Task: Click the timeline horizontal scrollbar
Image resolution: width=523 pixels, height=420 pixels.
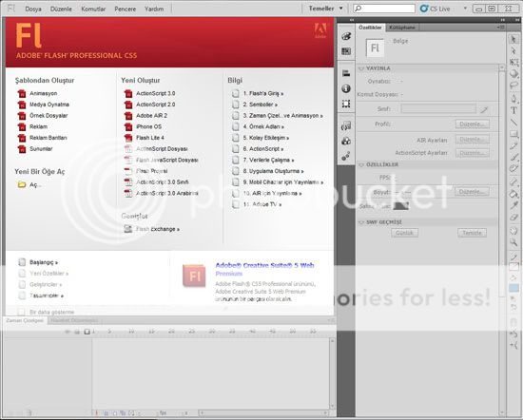Action: (263, 413)
